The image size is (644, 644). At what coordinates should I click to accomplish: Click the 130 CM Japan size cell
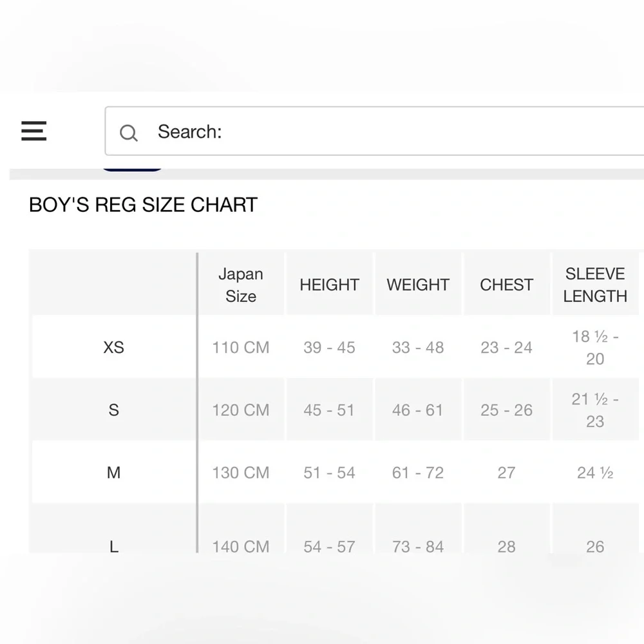(241, 473)
